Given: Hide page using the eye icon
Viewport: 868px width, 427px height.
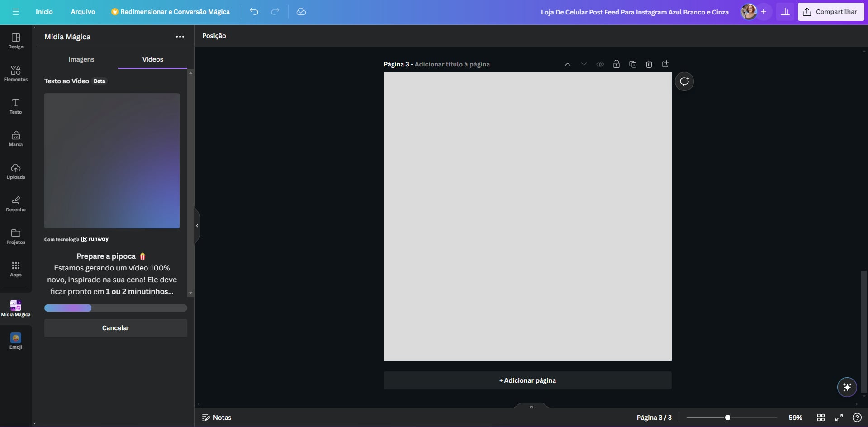Looking at the screenshot, I should [600, 64].
